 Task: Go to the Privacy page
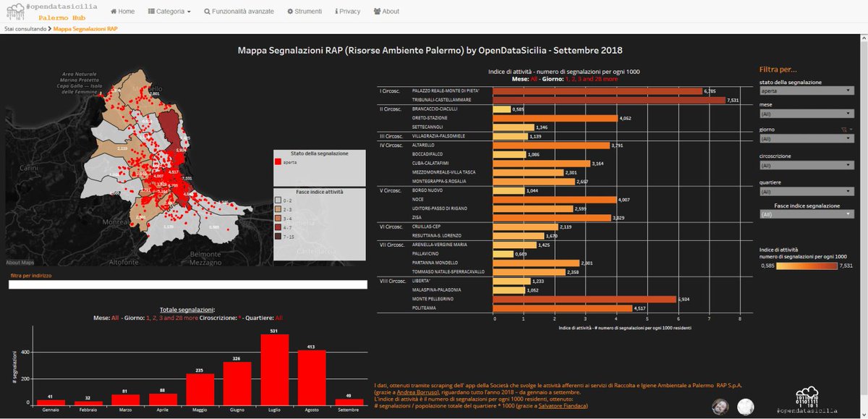point(348,12)
